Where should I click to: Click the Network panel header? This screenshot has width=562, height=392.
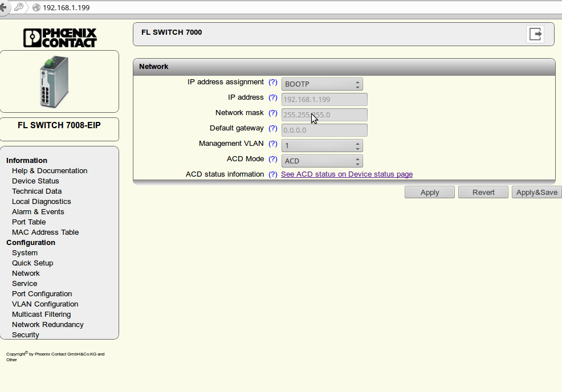click(344, 67)
